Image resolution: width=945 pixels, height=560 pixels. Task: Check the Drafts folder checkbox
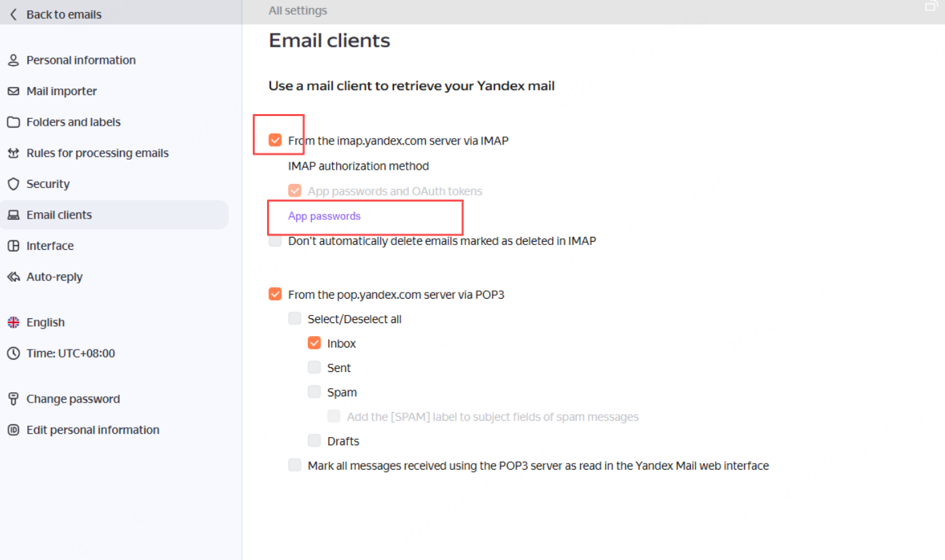[x=314, y=441]
